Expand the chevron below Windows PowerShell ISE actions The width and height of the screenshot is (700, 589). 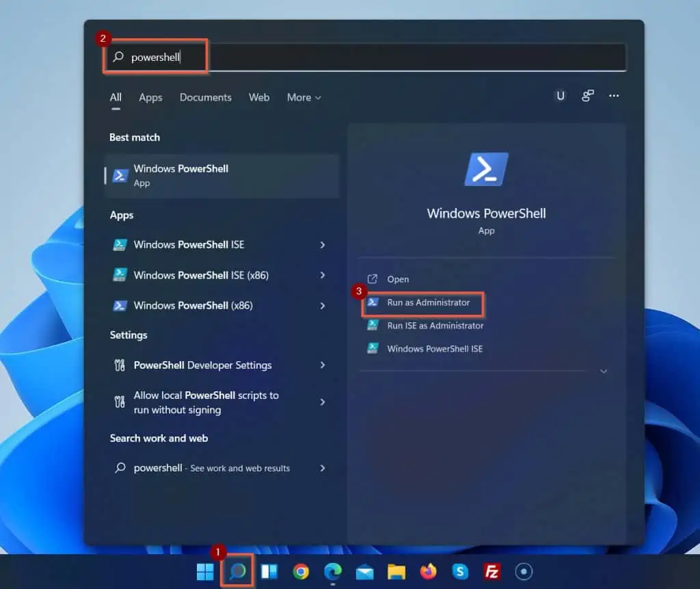coord(602,371)
